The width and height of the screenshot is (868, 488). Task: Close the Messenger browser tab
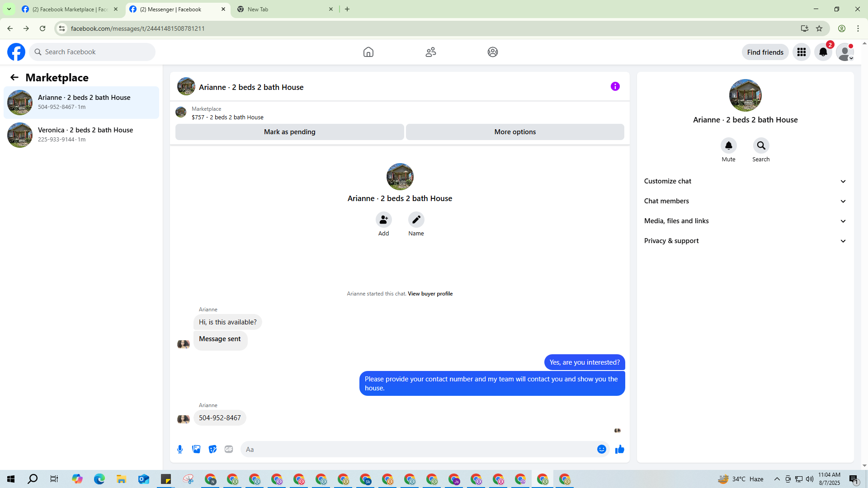[223, 9]
